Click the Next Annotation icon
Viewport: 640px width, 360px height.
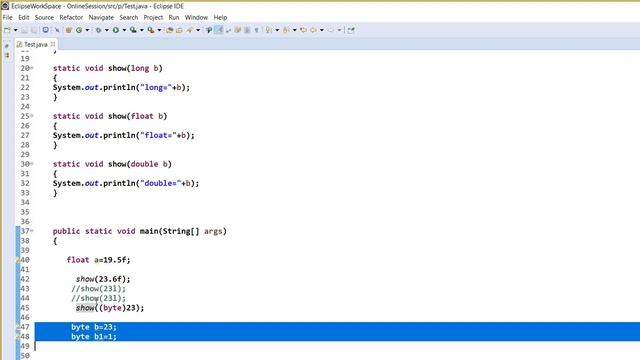269,30
